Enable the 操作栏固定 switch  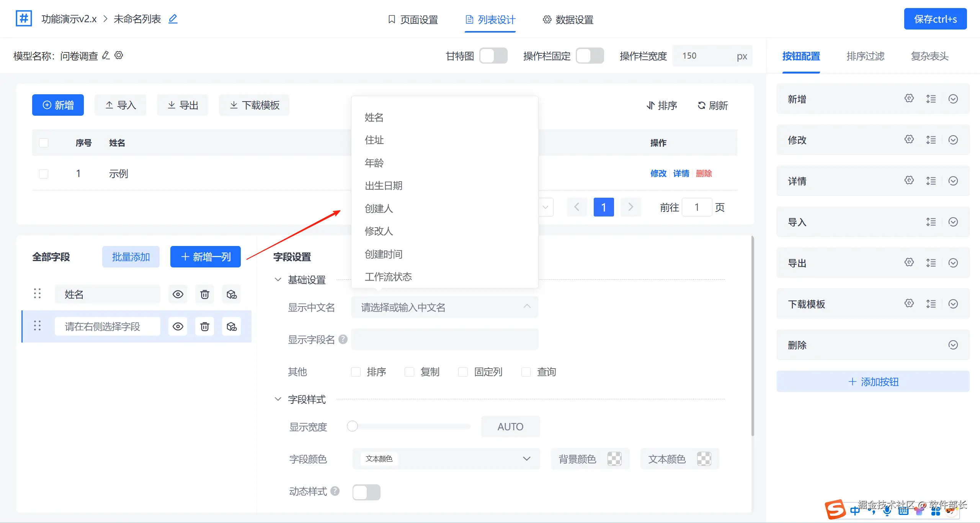click(x=590, y=56)
